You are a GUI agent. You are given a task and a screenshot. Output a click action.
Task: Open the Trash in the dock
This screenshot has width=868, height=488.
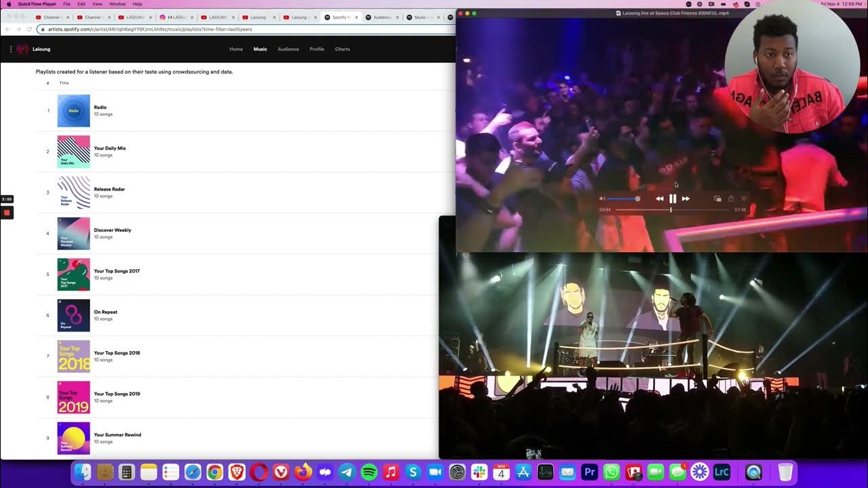coord(785,472)
